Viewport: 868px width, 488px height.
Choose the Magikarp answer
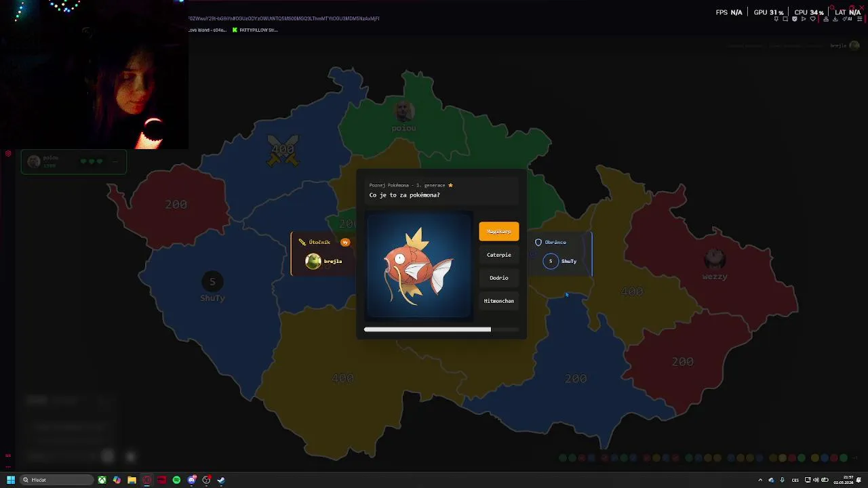[x=498, y=231]
